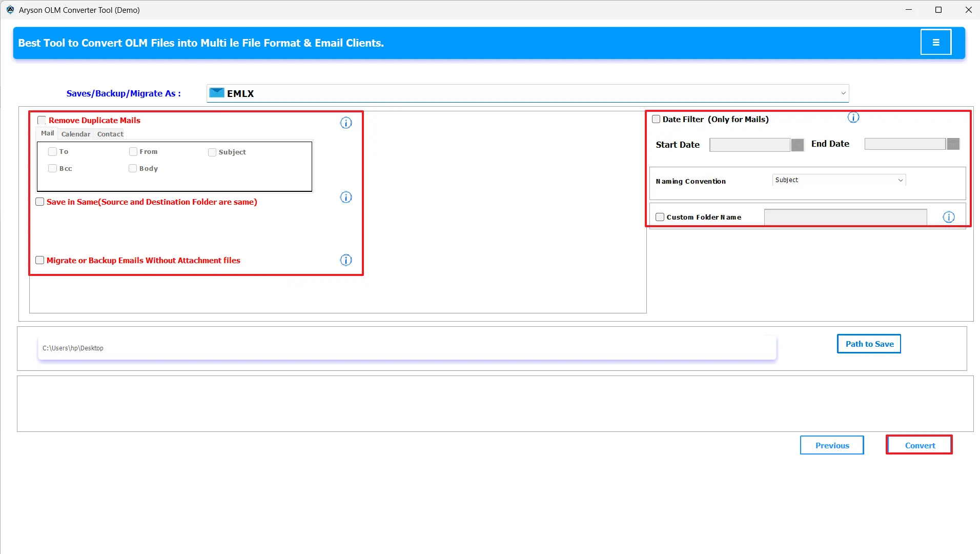This screenshot has height=554, width=980.
Task: Click the Start Date input field
Action: click(x=750, y=145)
